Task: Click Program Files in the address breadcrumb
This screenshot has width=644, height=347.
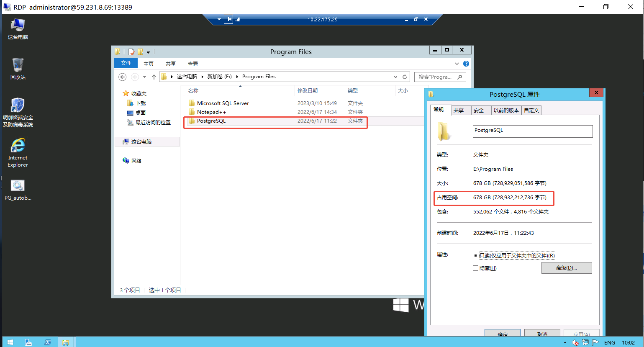Action: coord(259,77)
